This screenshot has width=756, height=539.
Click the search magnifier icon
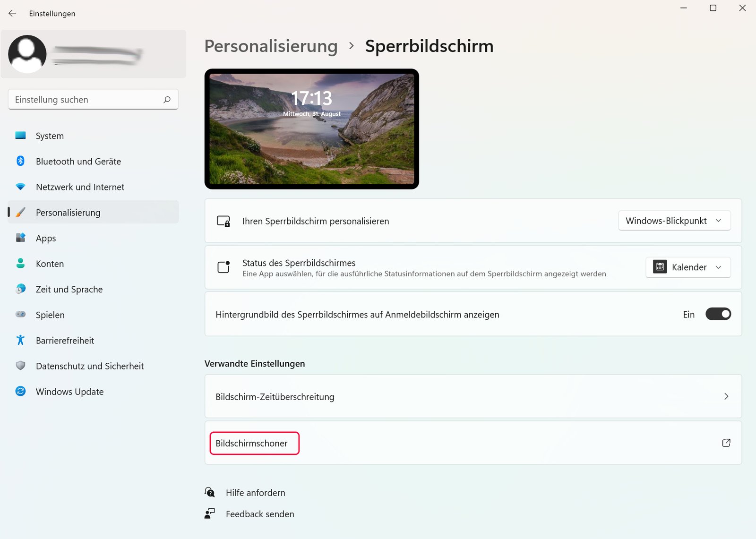(166, 99)
